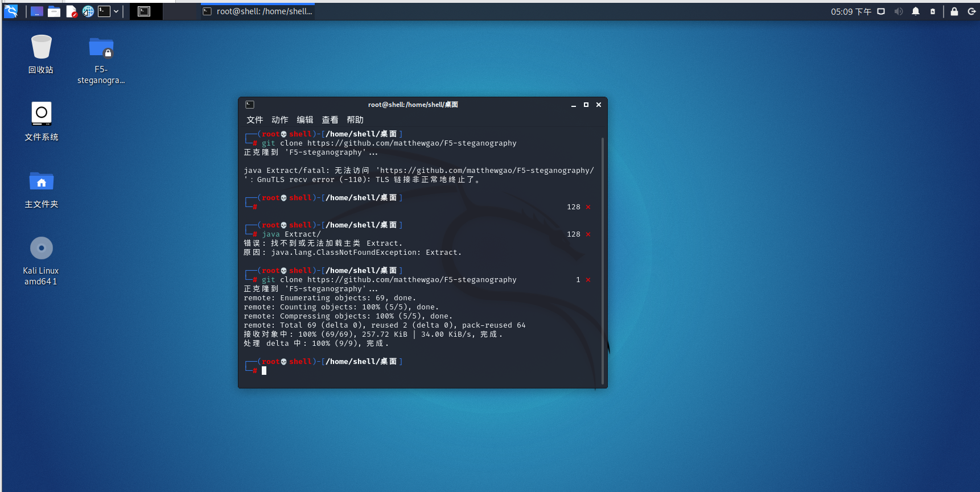This screenshot has width=980, height=492.
Task: Click the muted volume speaker icon
Action: 899,11
